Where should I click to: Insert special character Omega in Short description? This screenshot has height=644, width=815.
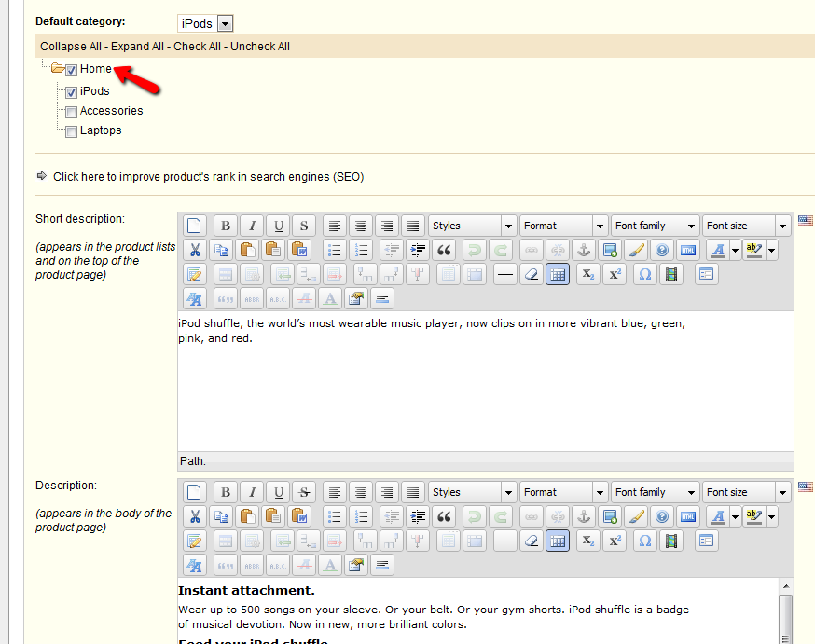tap(645, 275)
